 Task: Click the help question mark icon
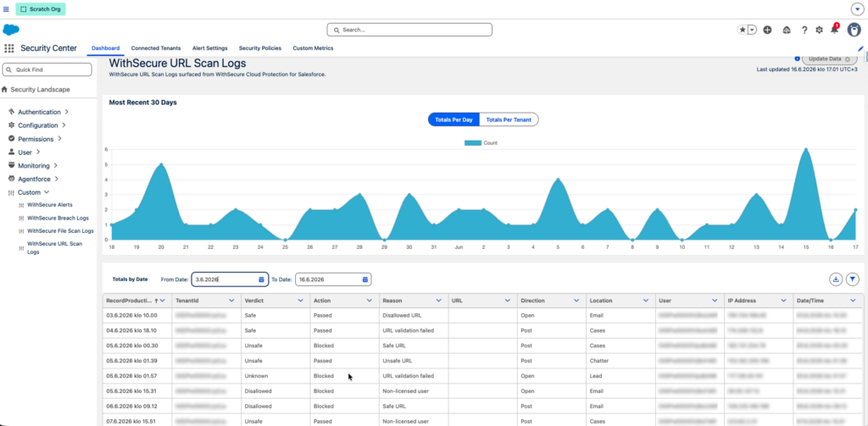click(804, 30)
